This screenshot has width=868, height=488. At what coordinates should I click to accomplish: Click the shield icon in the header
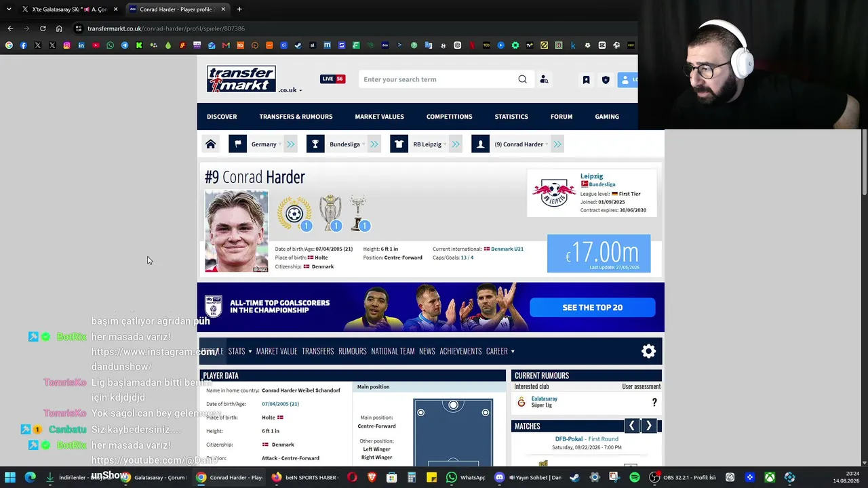pos(606,79)
